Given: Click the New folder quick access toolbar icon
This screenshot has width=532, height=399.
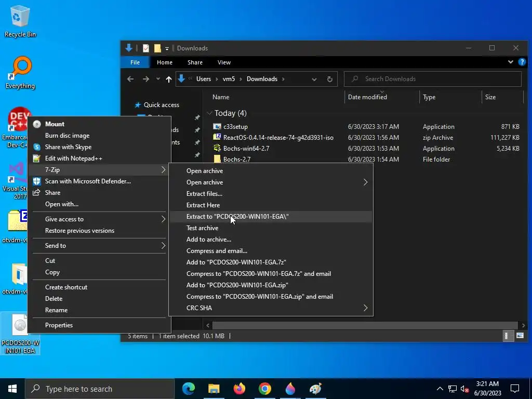Looking at the screenshot, I should point(157,48).
